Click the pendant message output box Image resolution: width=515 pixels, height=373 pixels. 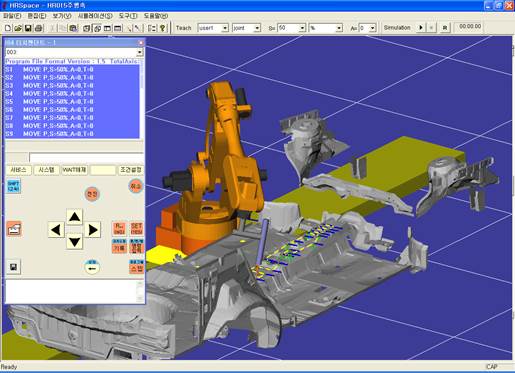(x=75, y=291)
